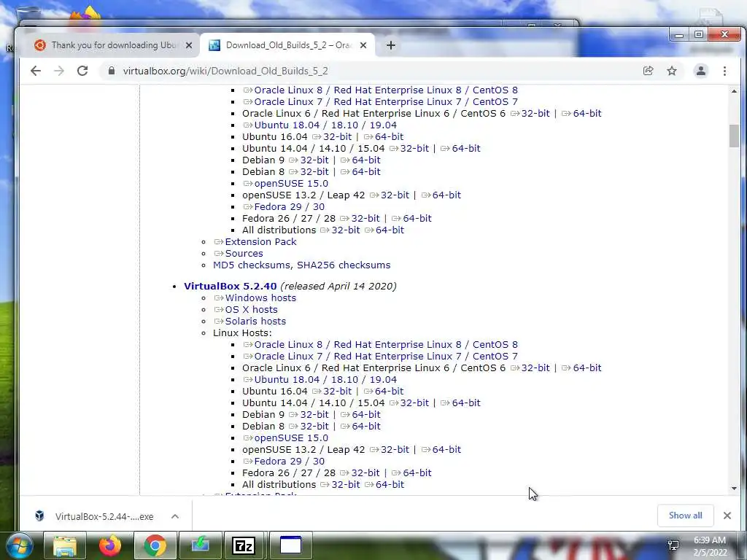Expand the VirtualBox download item options arrow
The width and height of the screenshot is (747, 560).
pyautogui.click(x=175, y=516)
